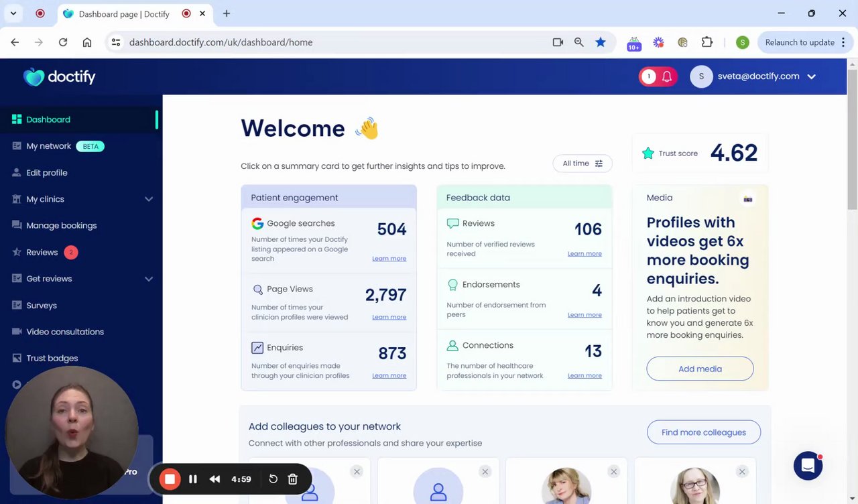Viewport: 858px width, 504px height.
Task: Click the Page Views magnifier icon
Action: 257,290
